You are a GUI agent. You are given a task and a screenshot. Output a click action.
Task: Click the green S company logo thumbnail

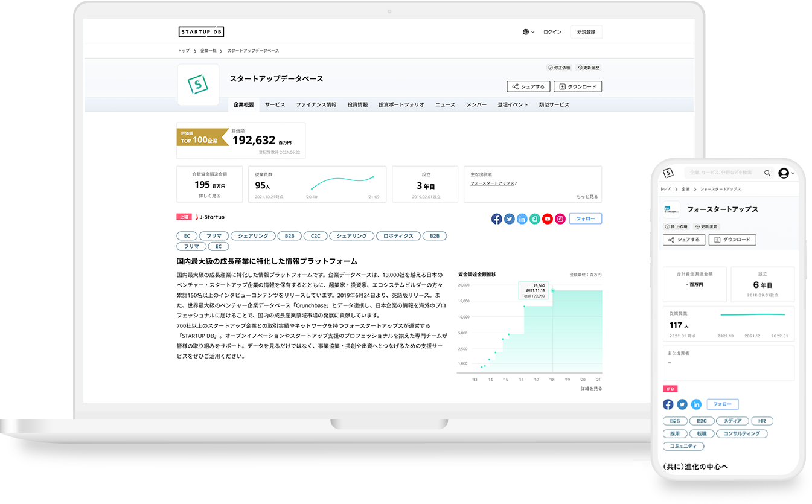pos(198,85)
